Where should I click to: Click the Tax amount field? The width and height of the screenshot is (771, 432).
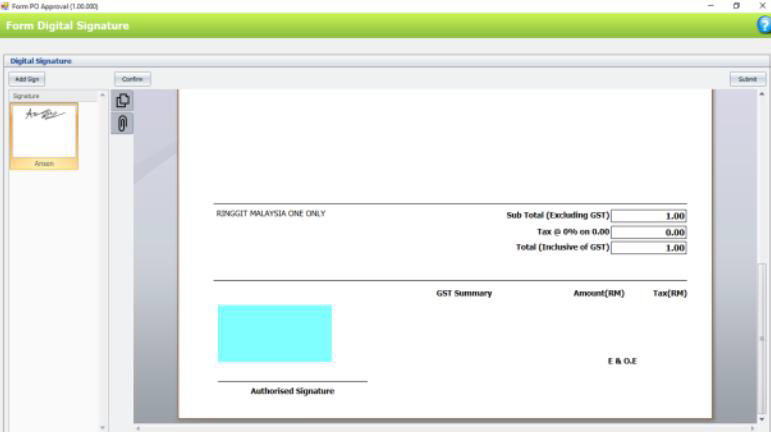click(648, 231)
